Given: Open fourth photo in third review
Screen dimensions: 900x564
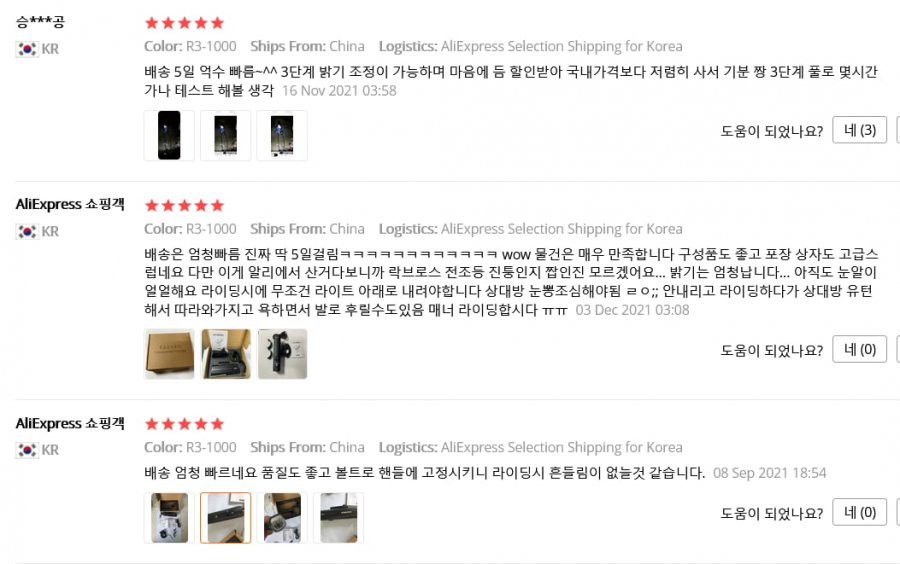Looking at the screenshot, I should coord(338,518).
